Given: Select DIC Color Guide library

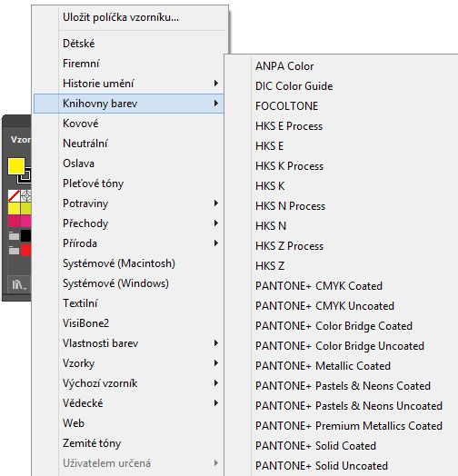Looking at the screenshot, I should (x=342, y=86).
